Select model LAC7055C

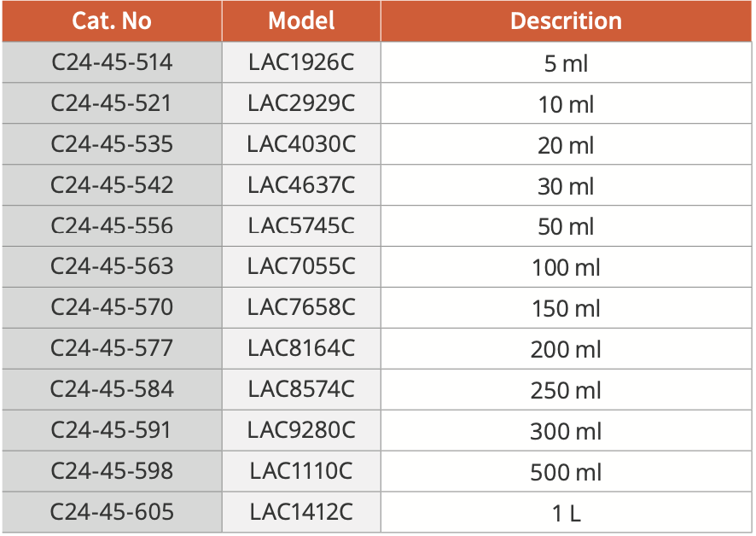[x=301, y=266]
